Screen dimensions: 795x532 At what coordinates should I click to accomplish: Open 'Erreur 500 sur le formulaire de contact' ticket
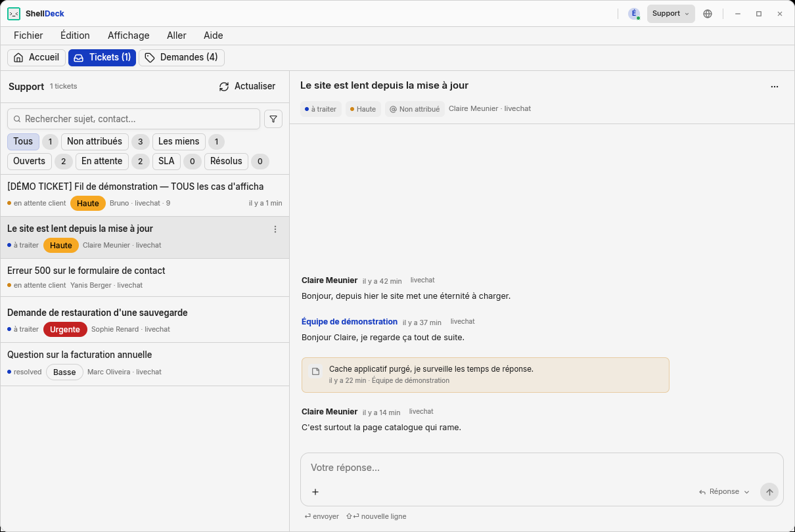pos(145,277)
